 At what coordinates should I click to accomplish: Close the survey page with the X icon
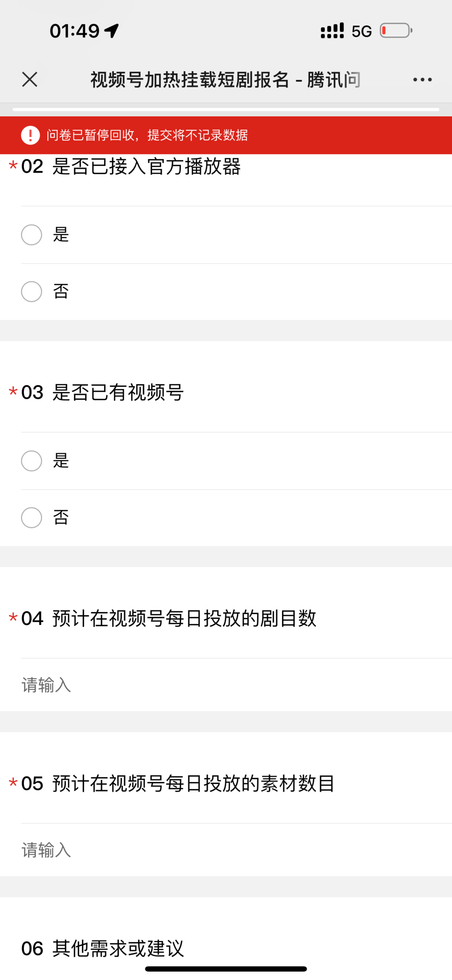coord(30,79)
